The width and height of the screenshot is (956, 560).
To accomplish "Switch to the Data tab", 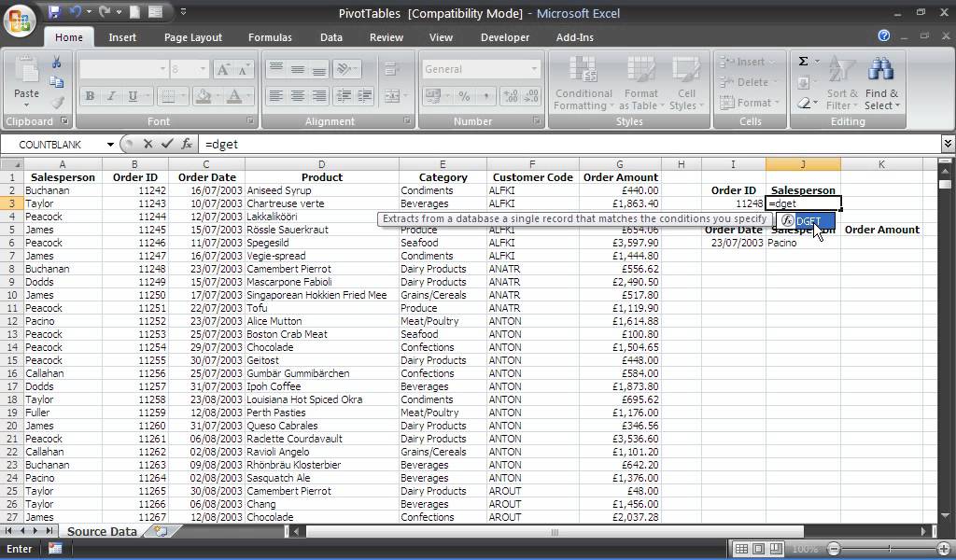I will tap(331, 37).
